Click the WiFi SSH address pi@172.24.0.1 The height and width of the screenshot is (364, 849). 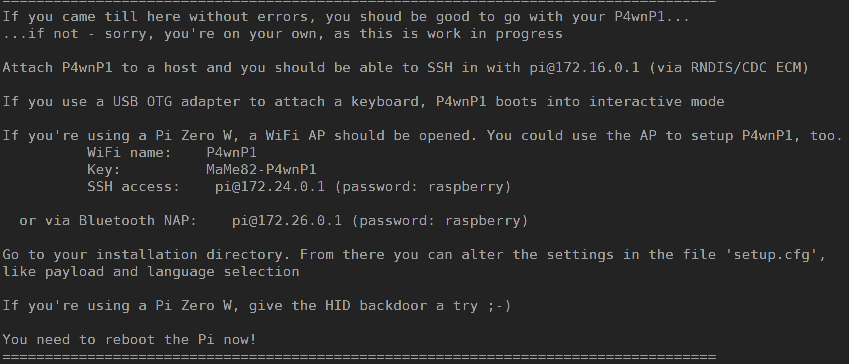270,187
